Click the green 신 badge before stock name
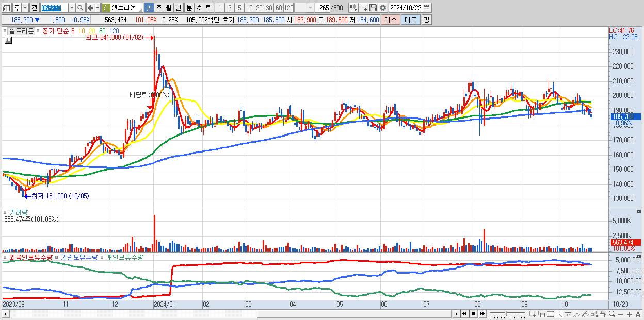Screen dimensions: 644x320 click(x=106, y=8)
